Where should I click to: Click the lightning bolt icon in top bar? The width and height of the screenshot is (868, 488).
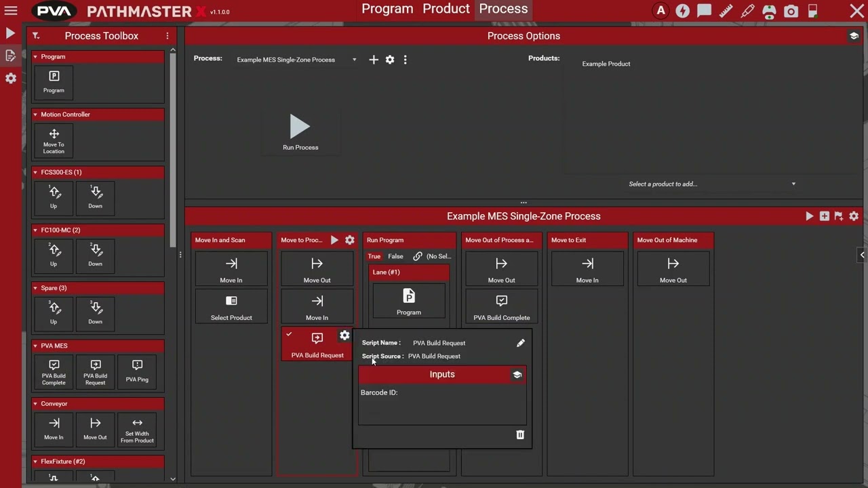[x=682, y=11]
